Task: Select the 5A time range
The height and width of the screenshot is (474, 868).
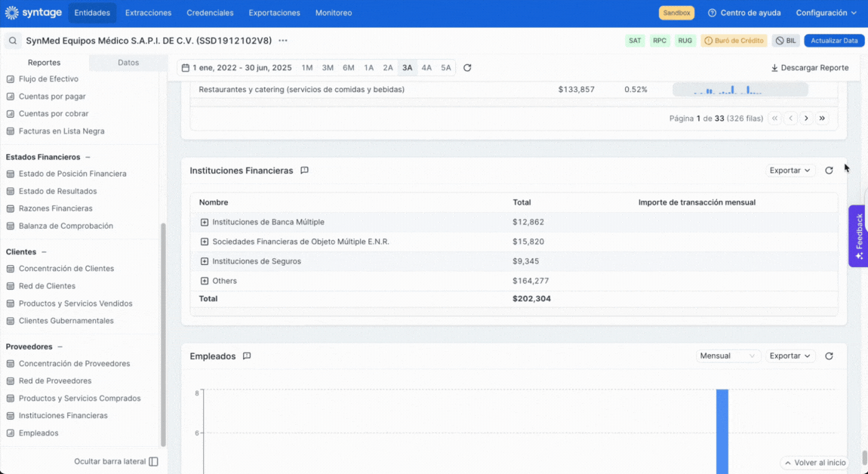Action: click(445, 68)
